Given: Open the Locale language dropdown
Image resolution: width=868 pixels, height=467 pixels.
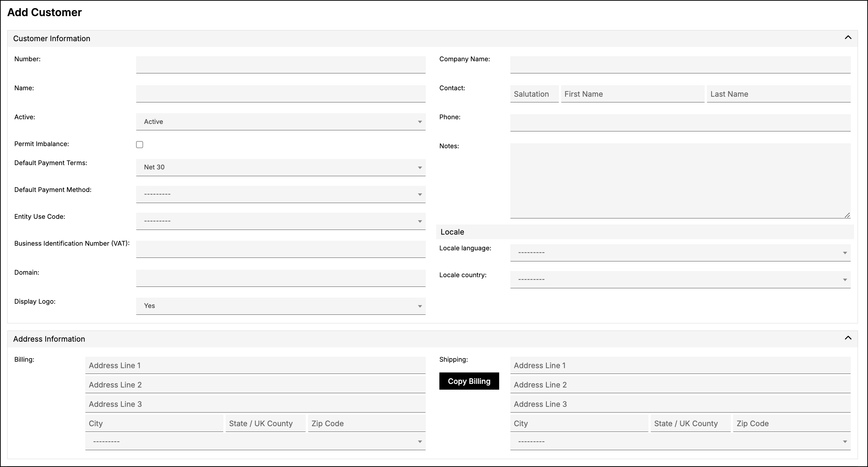Looking at the screenshot, I should 680,252.
